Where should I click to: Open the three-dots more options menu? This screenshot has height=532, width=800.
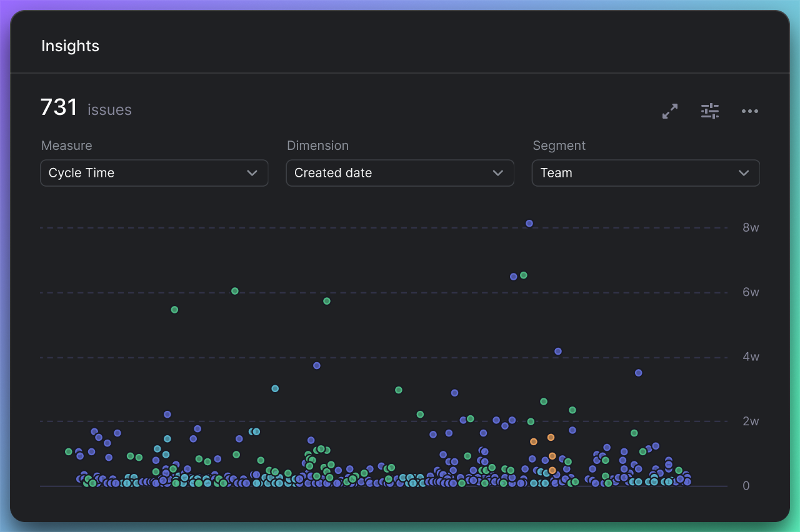750,111
